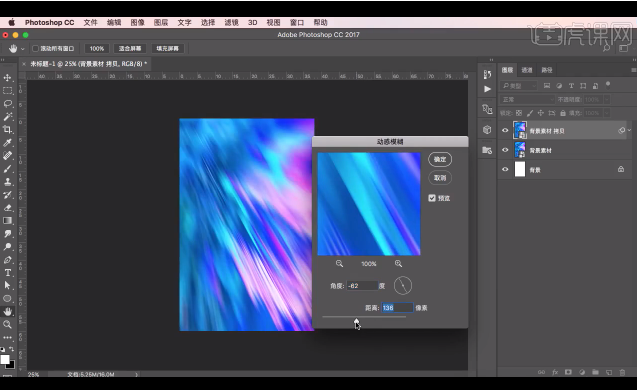Open the Filter menu in menu bar
The image size is (637, 390).
tap(231, 22)
